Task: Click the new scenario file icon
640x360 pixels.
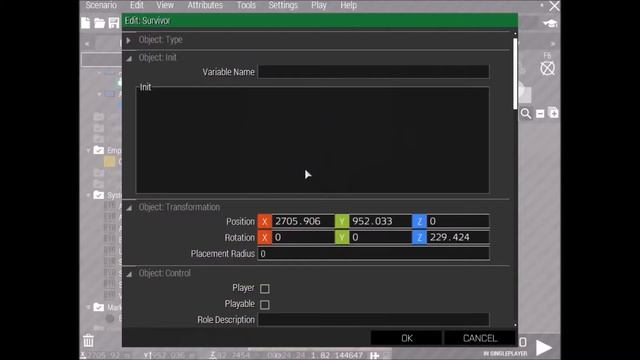Action: tap(85, 23)
